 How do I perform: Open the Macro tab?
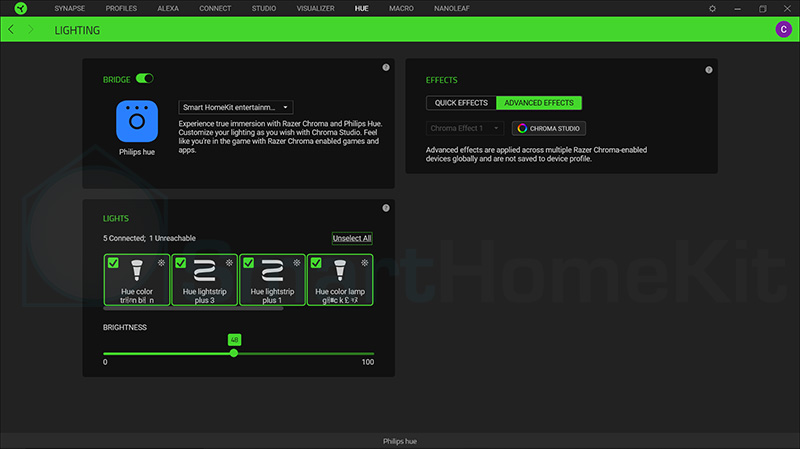pos(401,8)
